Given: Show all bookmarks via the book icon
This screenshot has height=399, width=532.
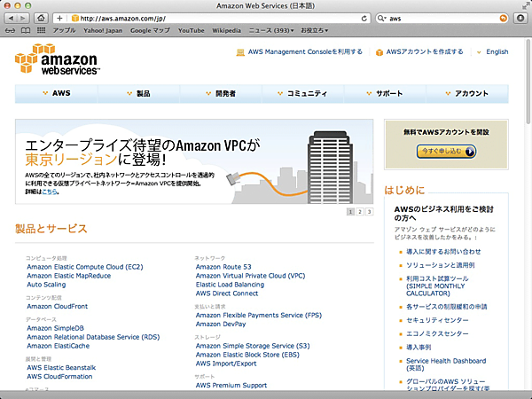Looking at the screenshot, I should click(x=25, y=29).
